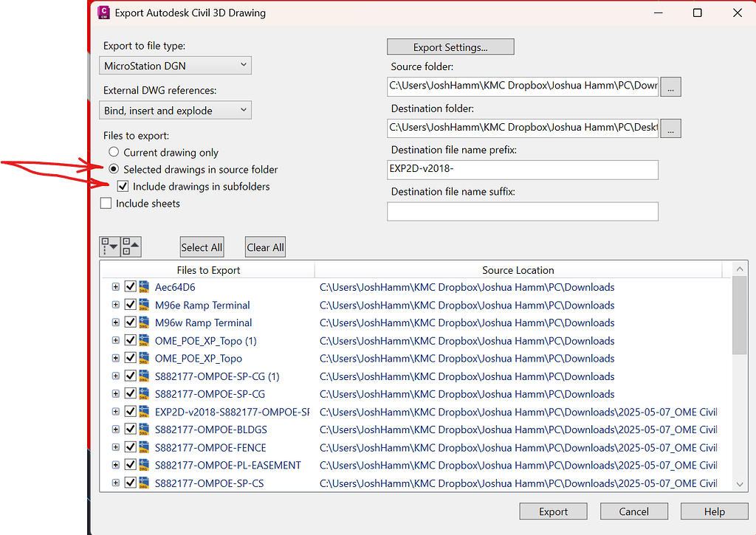Click the DWG icon next to S882177-OMPOE-FENCE
Image resolution: width=756 pixels, height=535 pixels.
click(x=144, y=447)
